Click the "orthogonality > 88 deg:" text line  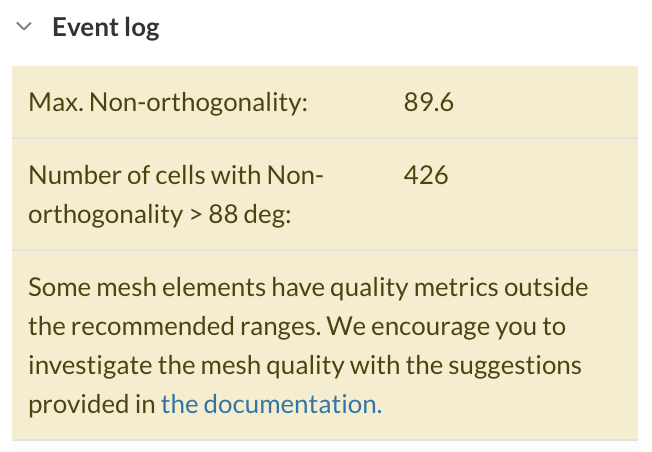pyautogui.click(x=159, y=214)
